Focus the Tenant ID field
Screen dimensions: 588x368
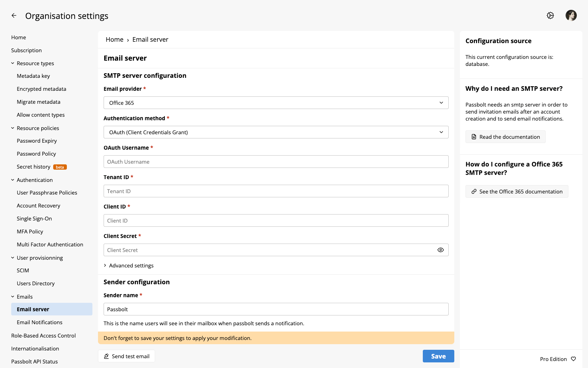(x=276, y=191)
